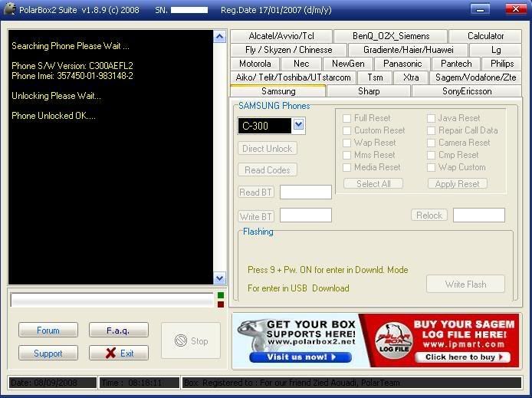The image size is (532, 398).
Task: Click the Read BT text field
Action: coord(306,192)
